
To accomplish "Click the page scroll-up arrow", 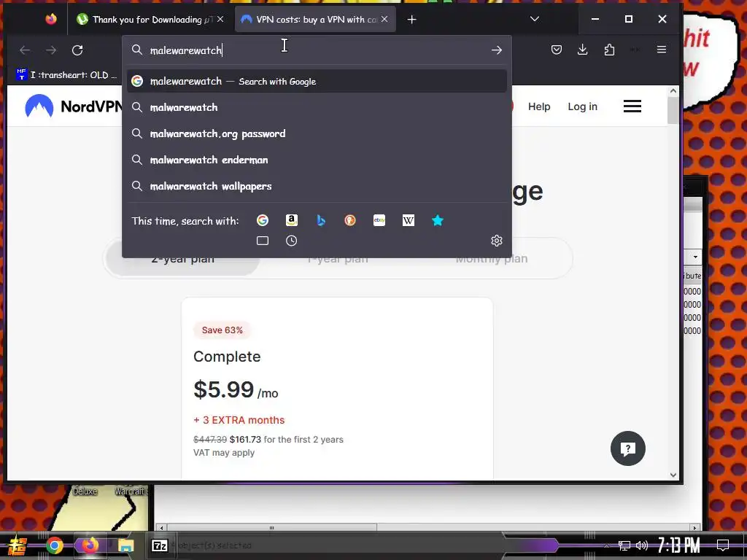I will [x=673, y=91].
